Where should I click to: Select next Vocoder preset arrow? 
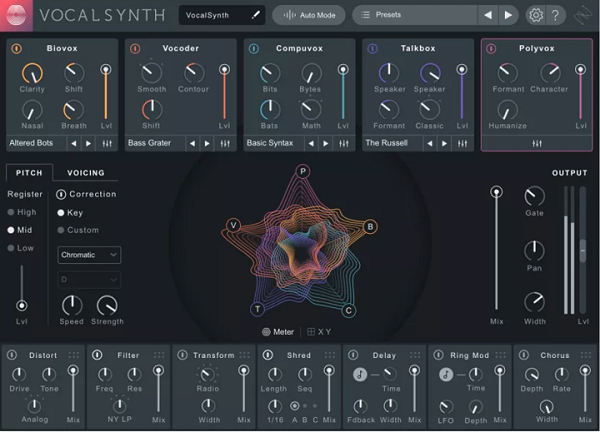coord(207,143)
